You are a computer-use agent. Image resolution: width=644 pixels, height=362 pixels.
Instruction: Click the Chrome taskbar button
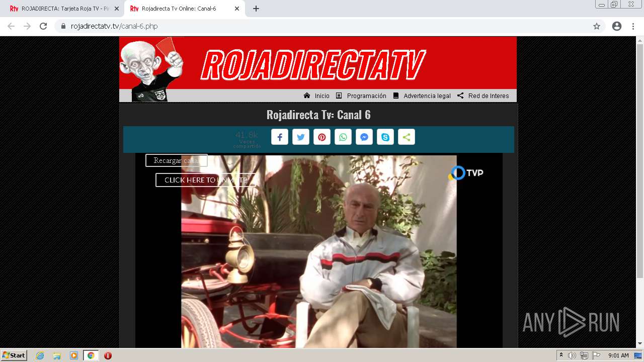[x=91, y=355]
